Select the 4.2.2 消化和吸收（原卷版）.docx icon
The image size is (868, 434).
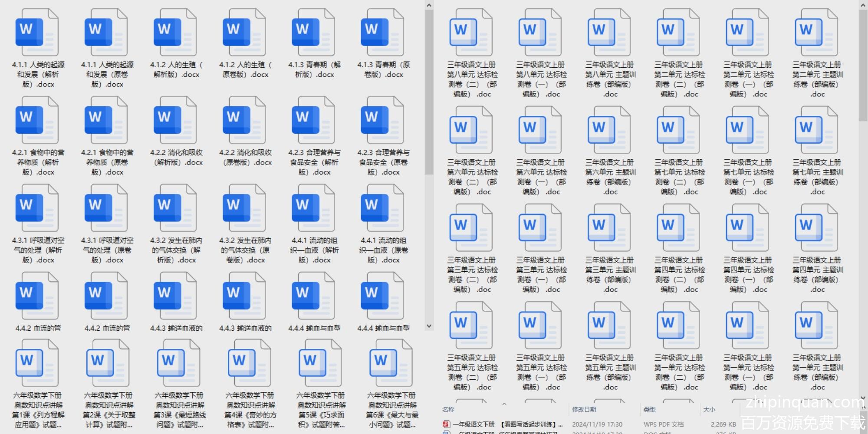[244, 120]
